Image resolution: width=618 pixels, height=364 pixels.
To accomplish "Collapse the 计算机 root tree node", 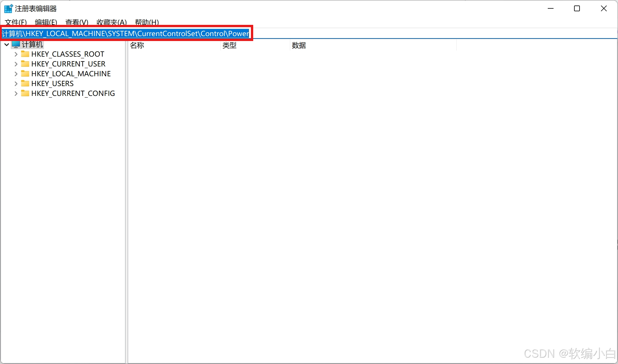I will pos(7,44).
